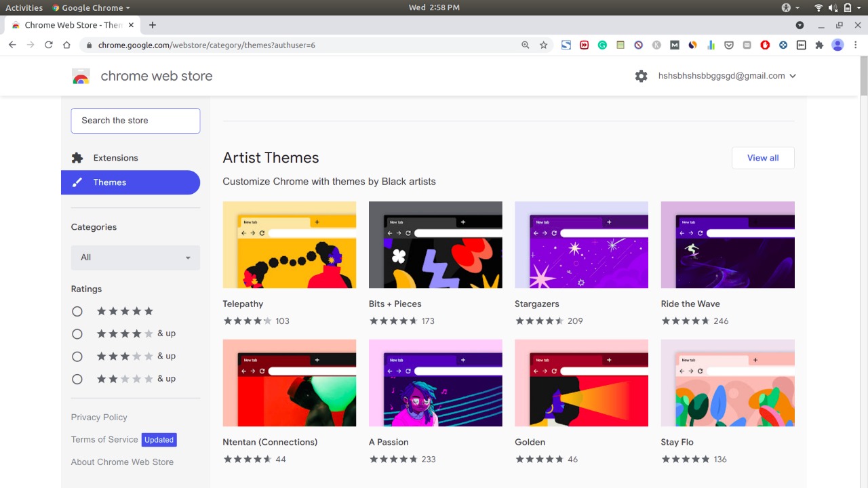Open the Pocket extension icon

click(x=729, y=45)
